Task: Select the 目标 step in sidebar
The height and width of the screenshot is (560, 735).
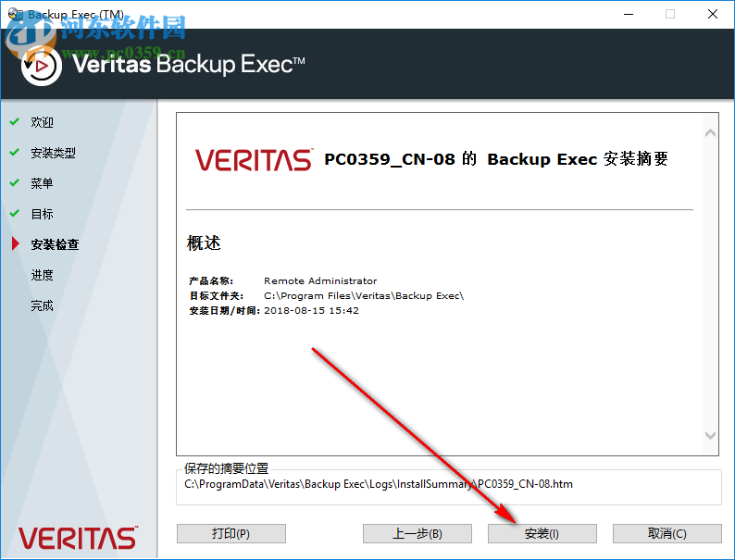Action: click(x=43, y=214)
